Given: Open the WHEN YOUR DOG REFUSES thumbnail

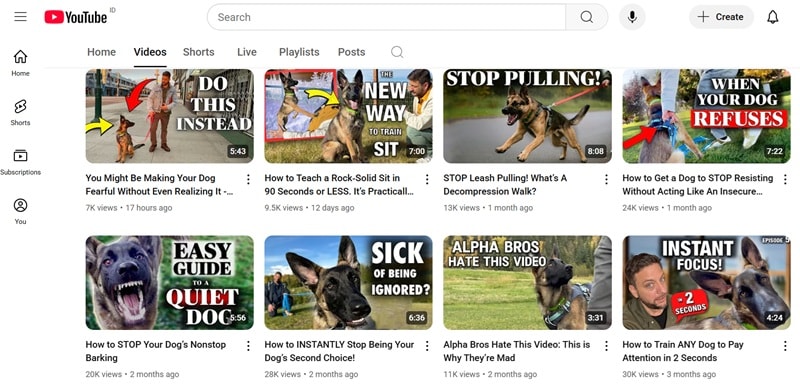Looking at the screenshot, I should pyautogui.click(x=707, y=116).
